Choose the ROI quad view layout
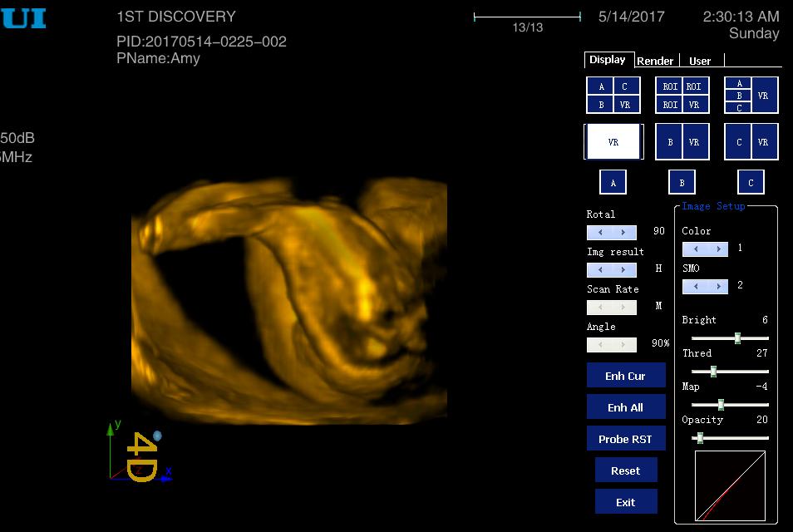Image resolution: width=793 pixels, height=532 pixels. pos(682,95)
